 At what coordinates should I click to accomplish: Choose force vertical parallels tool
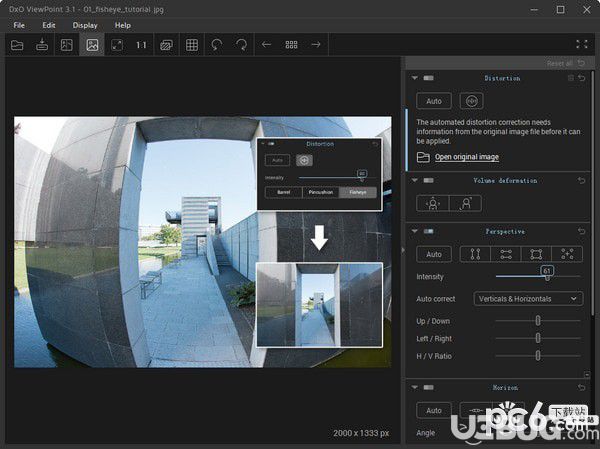[x=475, y=254]
